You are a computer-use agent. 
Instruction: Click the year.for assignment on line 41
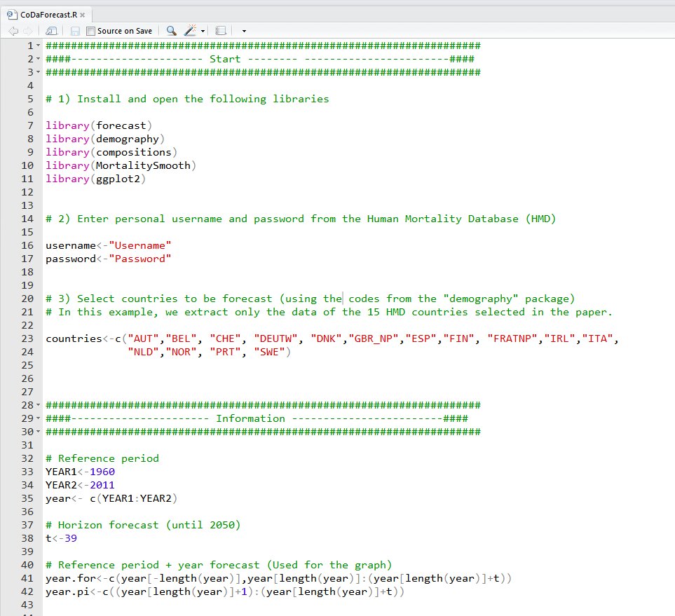coord(278,579)
